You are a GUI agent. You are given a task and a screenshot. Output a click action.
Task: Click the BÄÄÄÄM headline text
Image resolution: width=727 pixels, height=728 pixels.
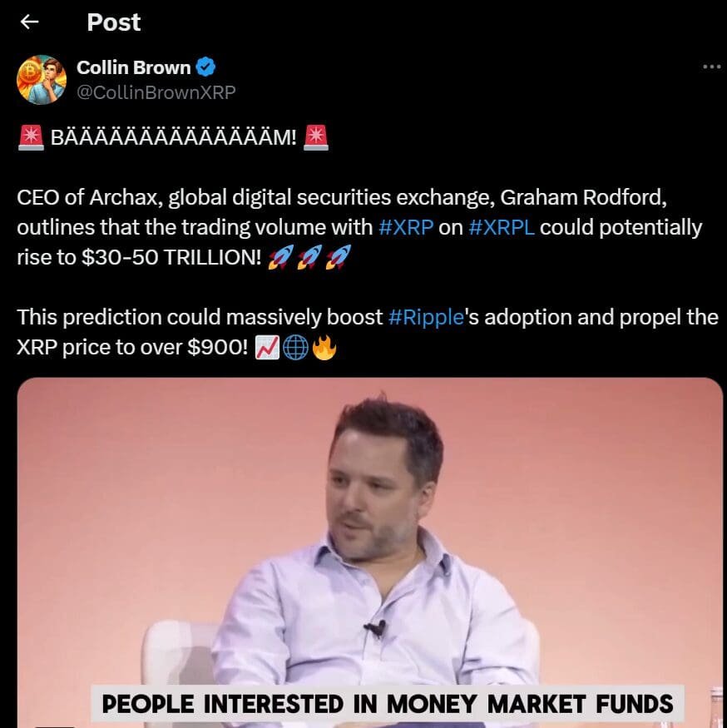click(173, 137)
